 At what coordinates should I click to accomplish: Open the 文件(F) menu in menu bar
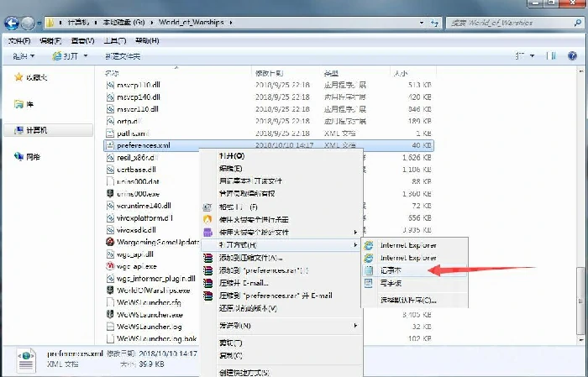[18, 40]
